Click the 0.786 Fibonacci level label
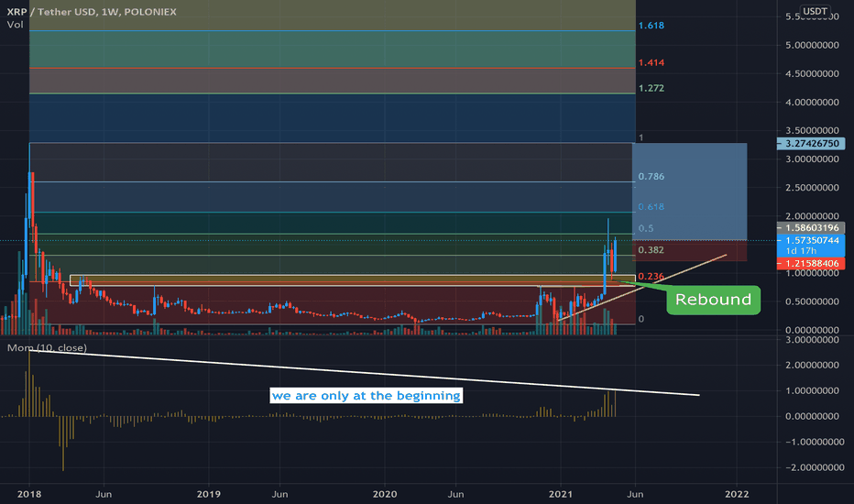This screenshot has height=504, width=854. pyautogui.click(x=651, y=177)
